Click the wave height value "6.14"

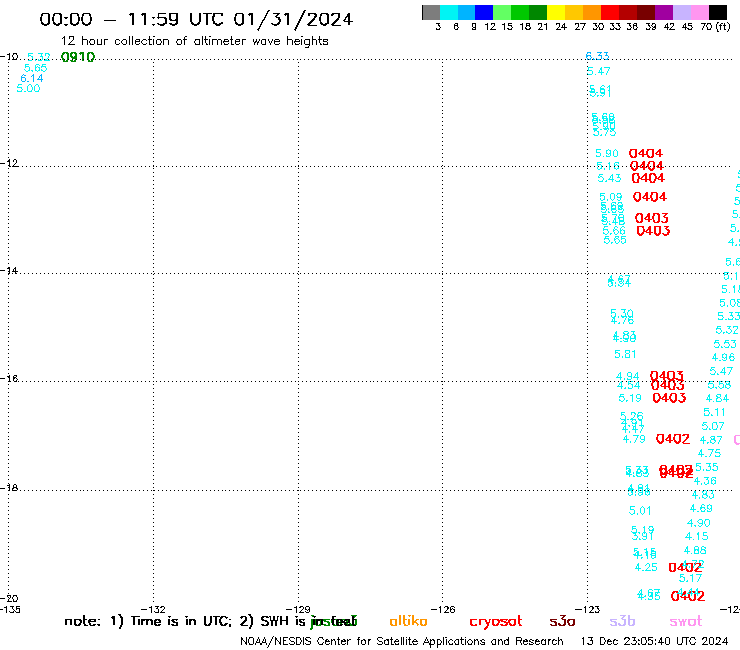pos(32,78)
